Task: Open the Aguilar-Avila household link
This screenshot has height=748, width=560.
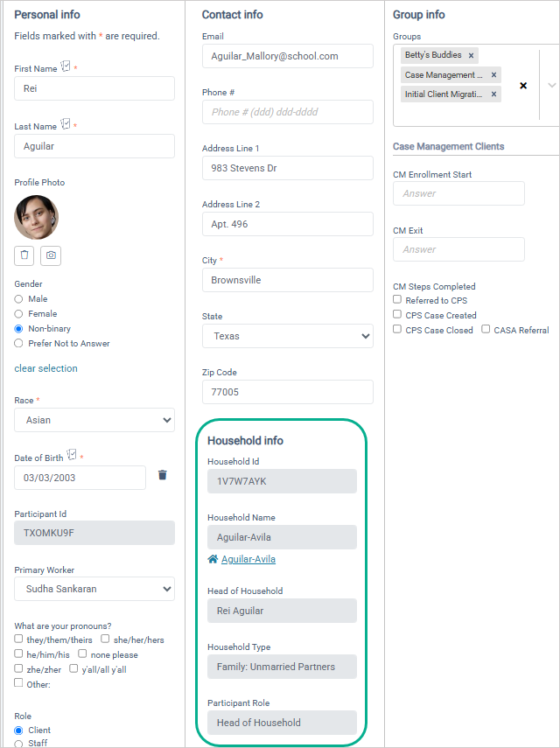Action: (248, 559)
